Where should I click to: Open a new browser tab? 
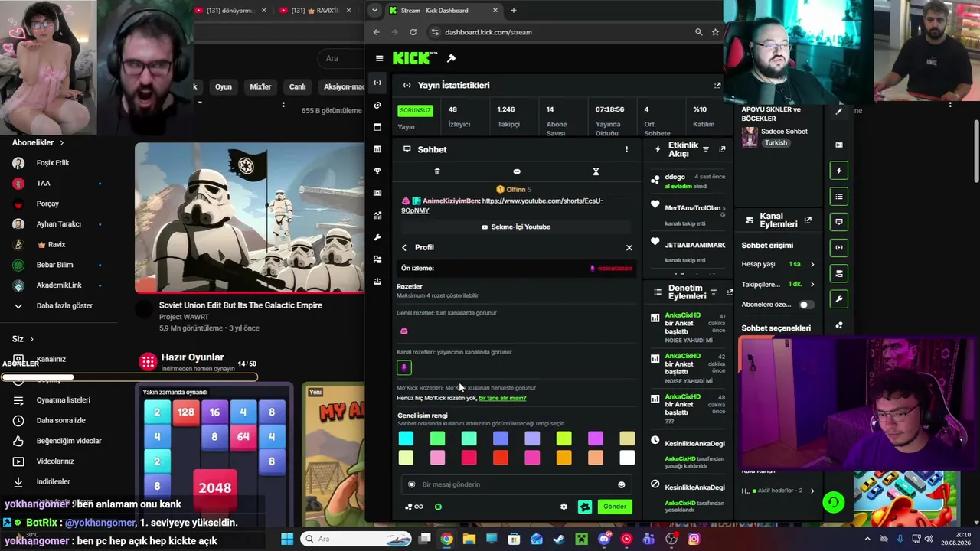(x=513, y=11)
